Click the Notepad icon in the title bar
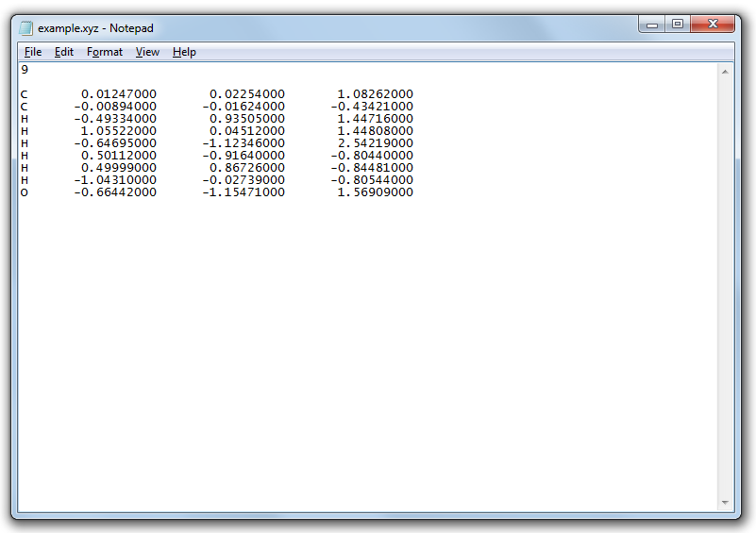This screenshot has height=533, width=756. click(26, 28)
